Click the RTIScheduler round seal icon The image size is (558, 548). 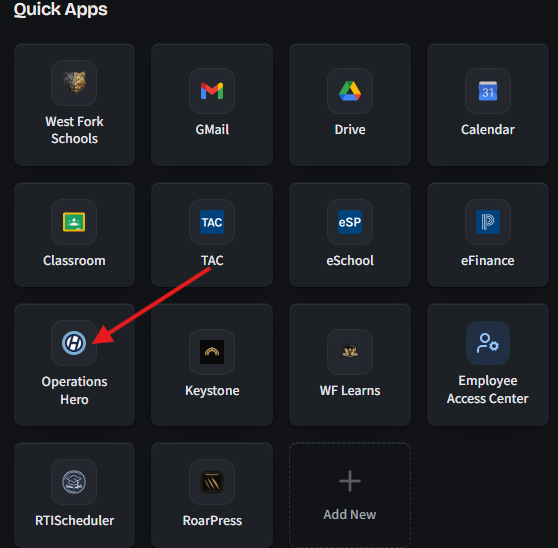click(74, 482)
